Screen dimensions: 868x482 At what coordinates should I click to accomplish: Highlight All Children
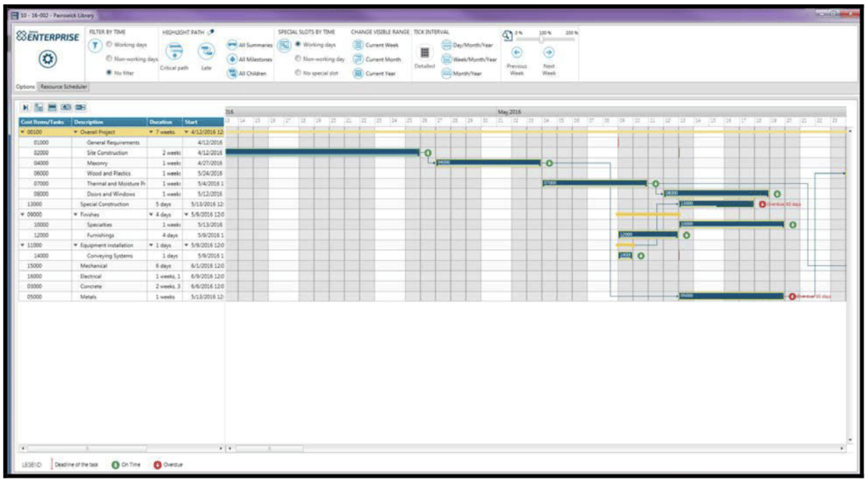tap(247, 73)
